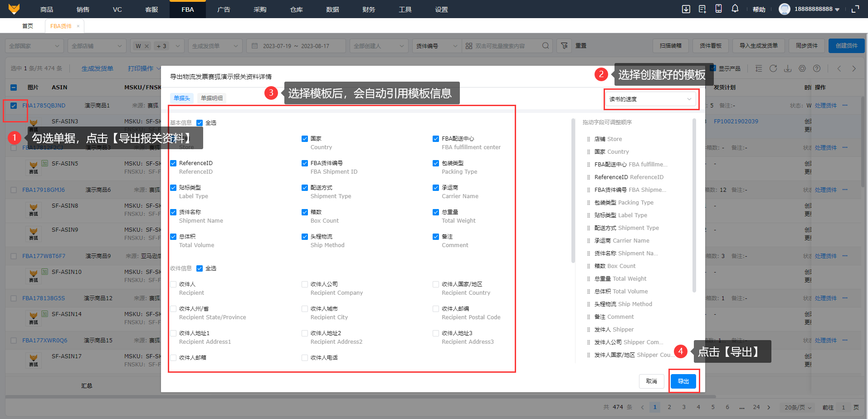868x419 pixels.
Task: Click the notification bell icon
Action: point(735,9)
